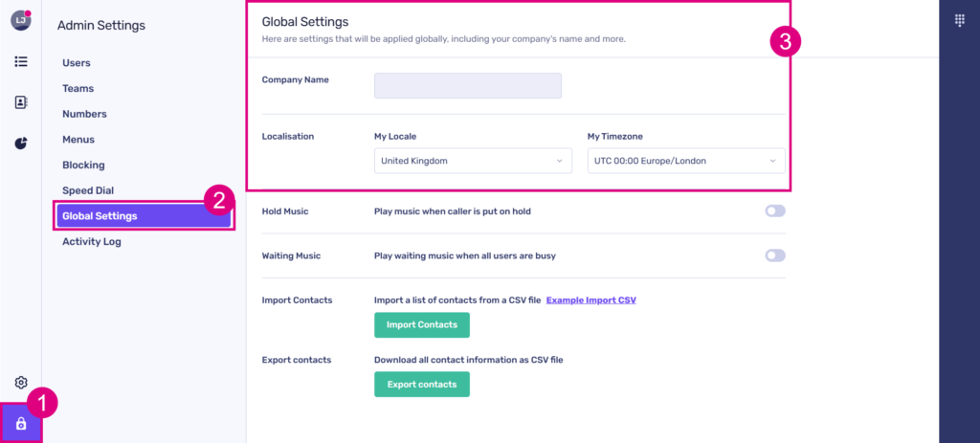The width and height of the screenshot is (980, 443).
Task: Open the contacts sidebar icon
Action: (20, 102)
